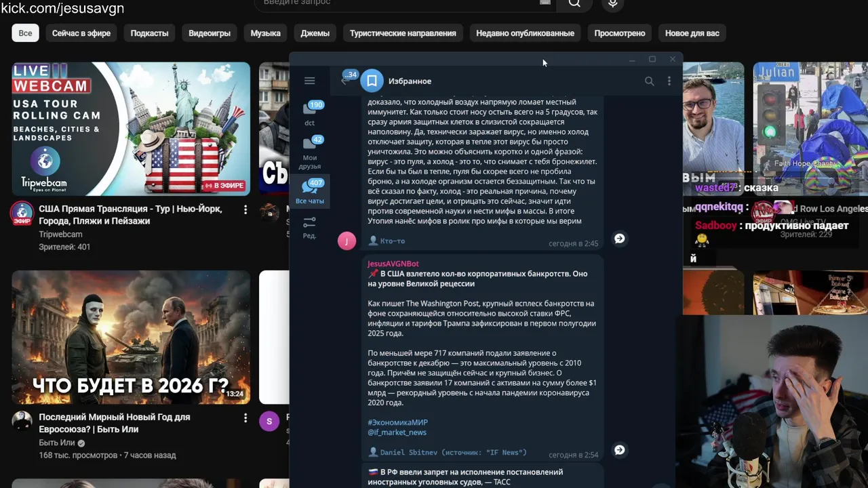The height and width of the screenshot is (488, 868).
Task: Open the #ЭкономикаМИР hashtag
Action: point(398,422)
